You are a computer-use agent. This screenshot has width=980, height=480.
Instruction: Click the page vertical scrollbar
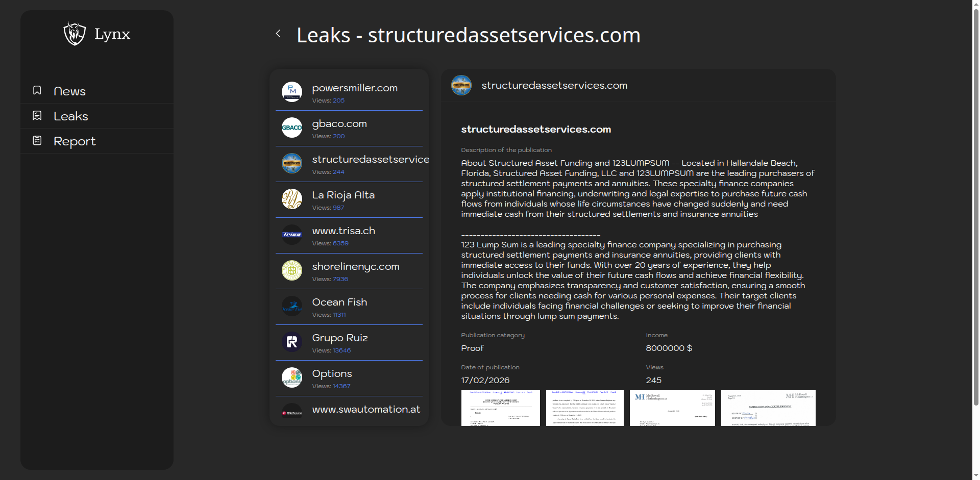pos(975,204)
